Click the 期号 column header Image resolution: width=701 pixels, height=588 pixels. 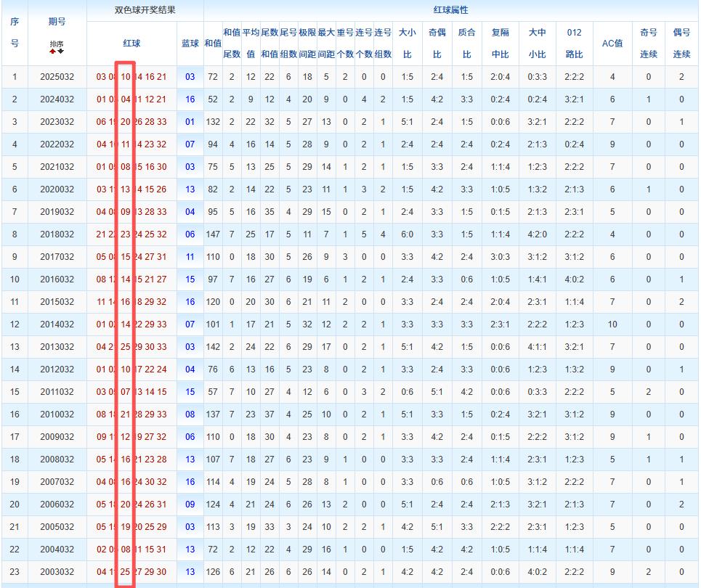tap(57, 22)
